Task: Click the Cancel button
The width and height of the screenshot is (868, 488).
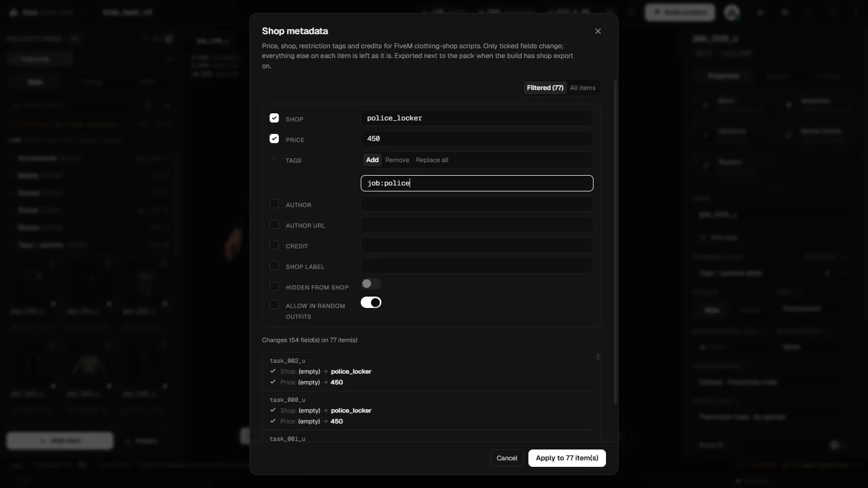Action: point(507,458)
